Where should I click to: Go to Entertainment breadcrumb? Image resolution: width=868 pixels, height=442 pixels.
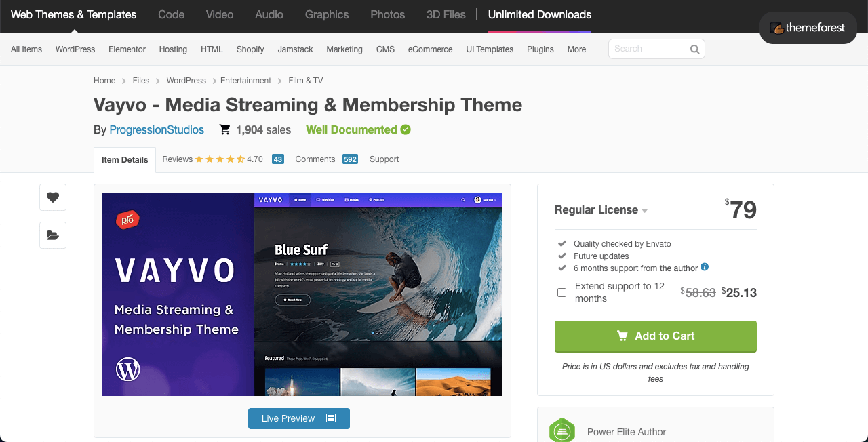coord(245,81)
